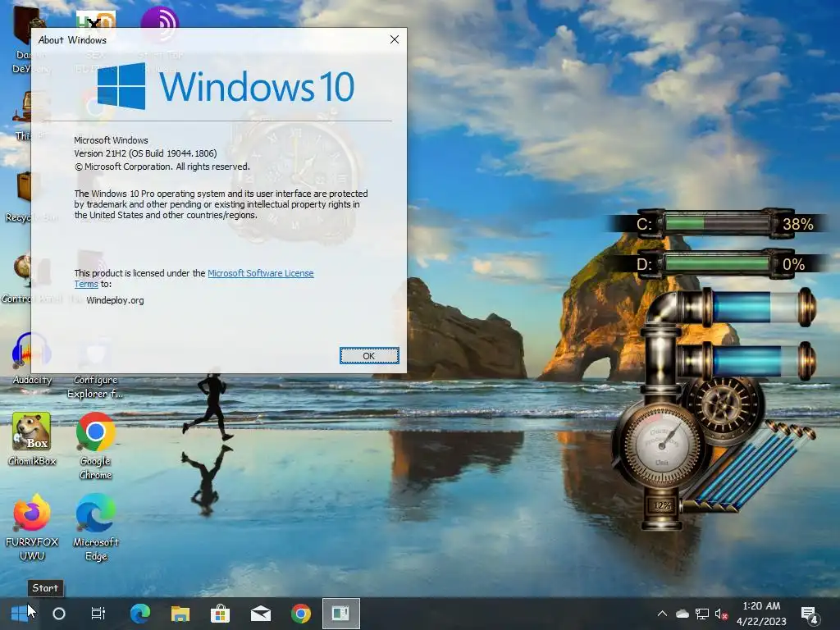Select Audacity desktop icon

tap(32, 358)
